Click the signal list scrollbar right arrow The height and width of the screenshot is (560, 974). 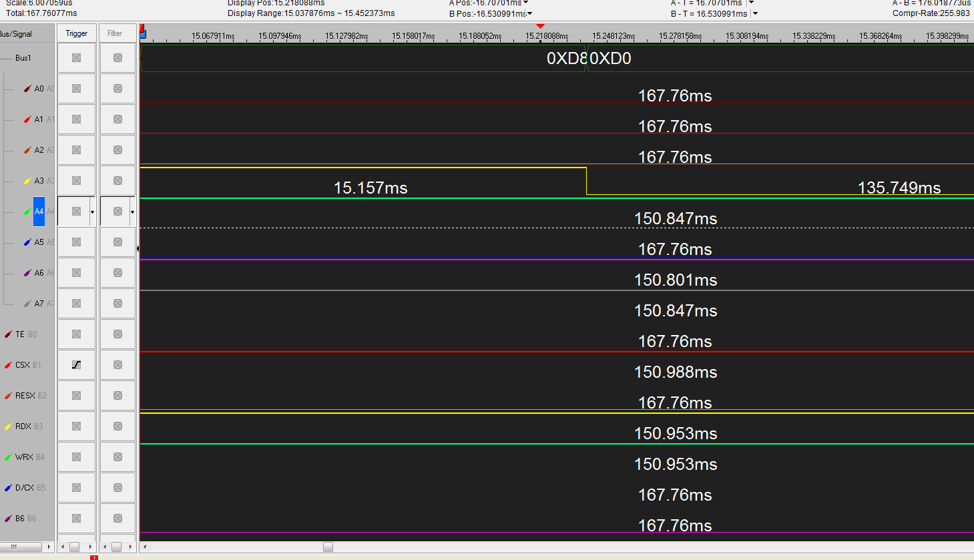[48, 547]
